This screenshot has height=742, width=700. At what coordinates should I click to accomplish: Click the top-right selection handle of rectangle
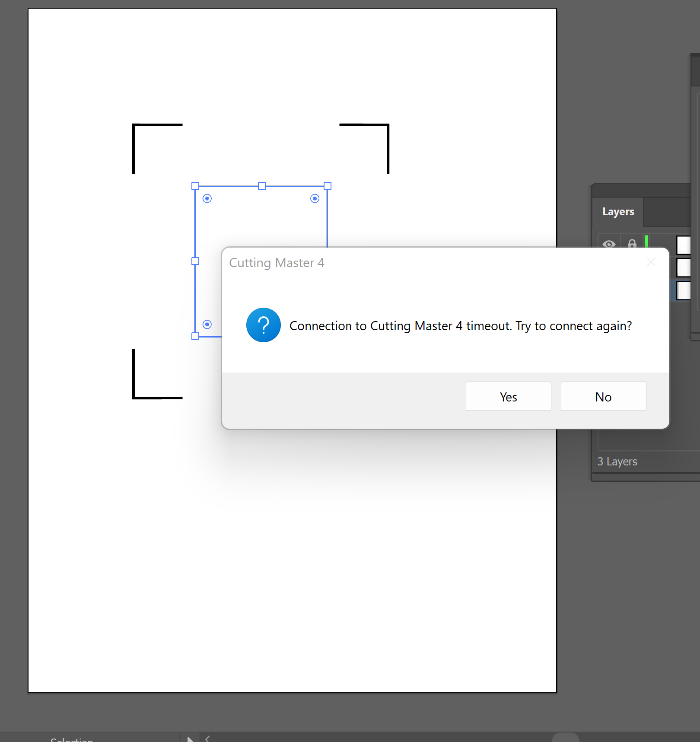(x=328, y=186)
